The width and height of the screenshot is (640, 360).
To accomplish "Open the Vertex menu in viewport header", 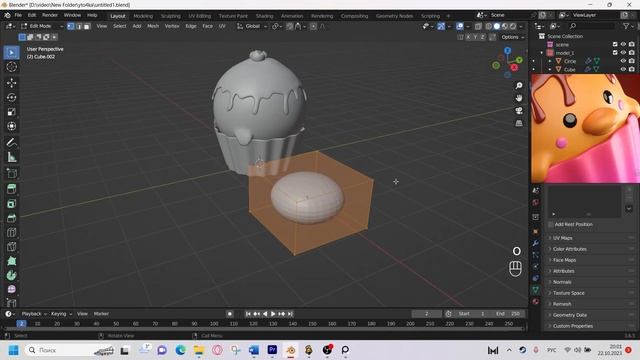I will pos(172,26).
